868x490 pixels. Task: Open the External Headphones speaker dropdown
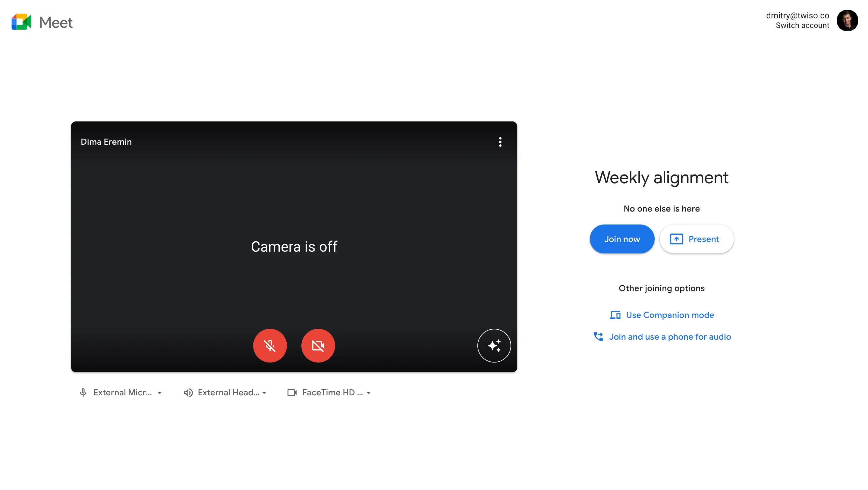coord(264,392)
